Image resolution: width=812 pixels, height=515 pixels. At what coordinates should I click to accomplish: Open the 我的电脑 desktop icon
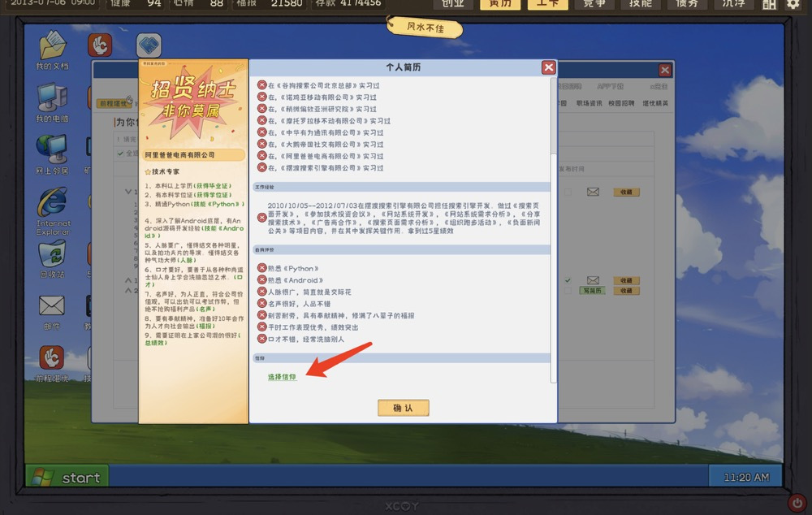coord(52,102)
